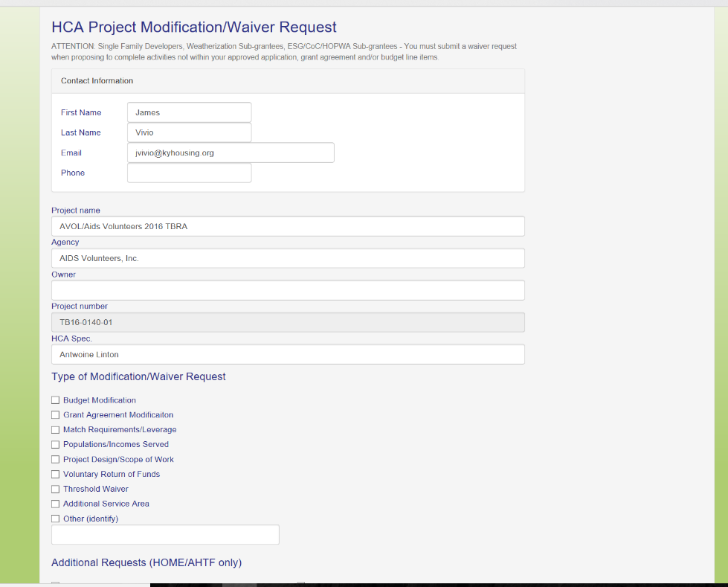
Task: Select the empty Phone input field
Action: coord(189,173)
